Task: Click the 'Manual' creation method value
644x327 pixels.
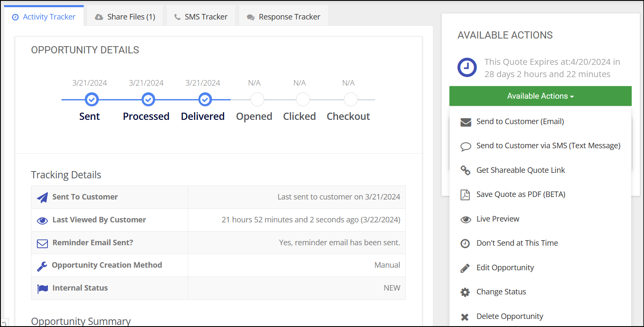Action: tap(387, 265)
